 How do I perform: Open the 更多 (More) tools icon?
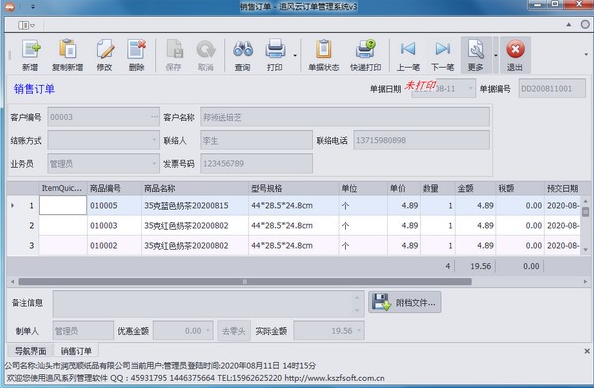click(x=476, y=55)
